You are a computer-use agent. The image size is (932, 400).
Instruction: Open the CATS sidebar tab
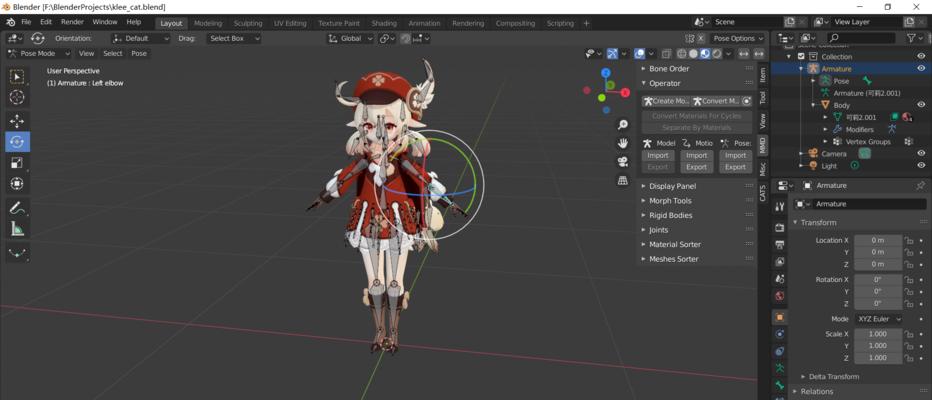click(x=763, y=193)
